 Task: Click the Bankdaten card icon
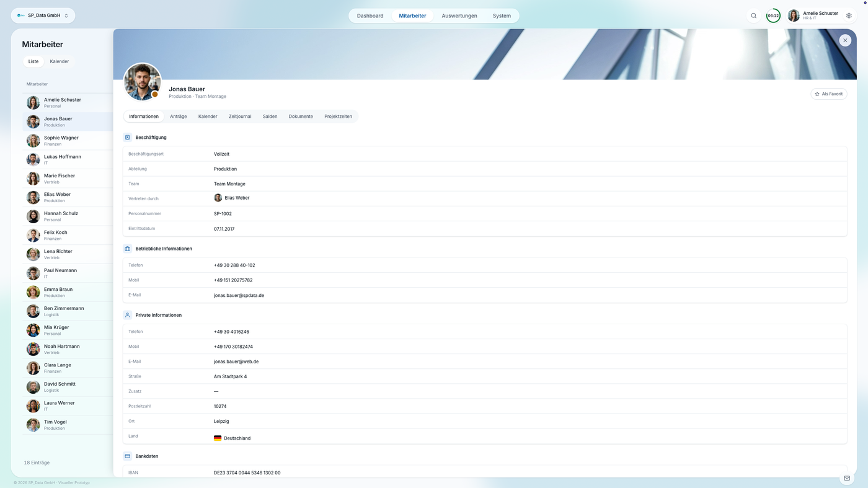(128, 456)
